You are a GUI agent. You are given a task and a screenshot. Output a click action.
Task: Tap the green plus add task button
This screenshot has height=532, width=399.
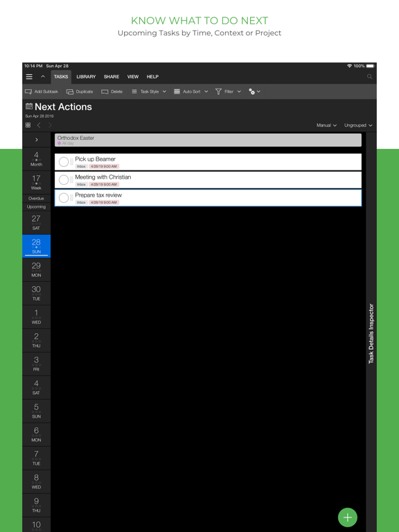tap(348, 517)
